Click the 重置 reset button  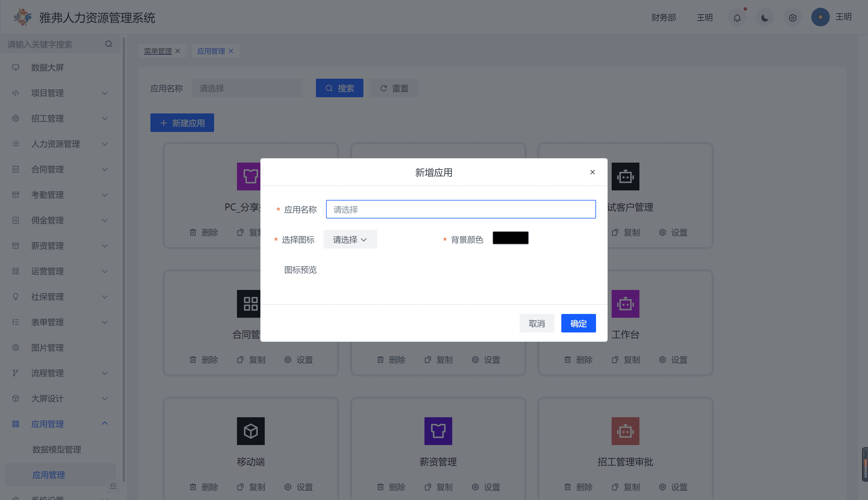(x=394, y=88)
